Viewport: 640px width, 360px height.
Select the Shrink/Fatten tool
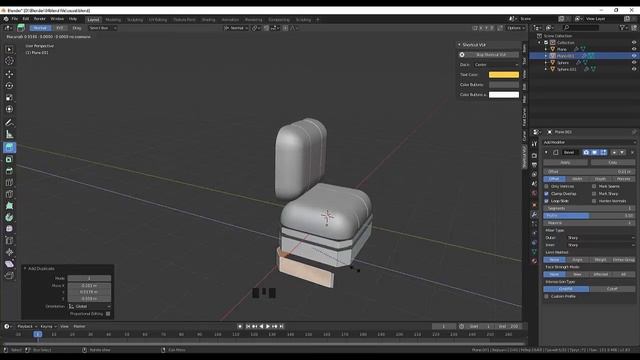pyautogui.click(x=9, y=252)
